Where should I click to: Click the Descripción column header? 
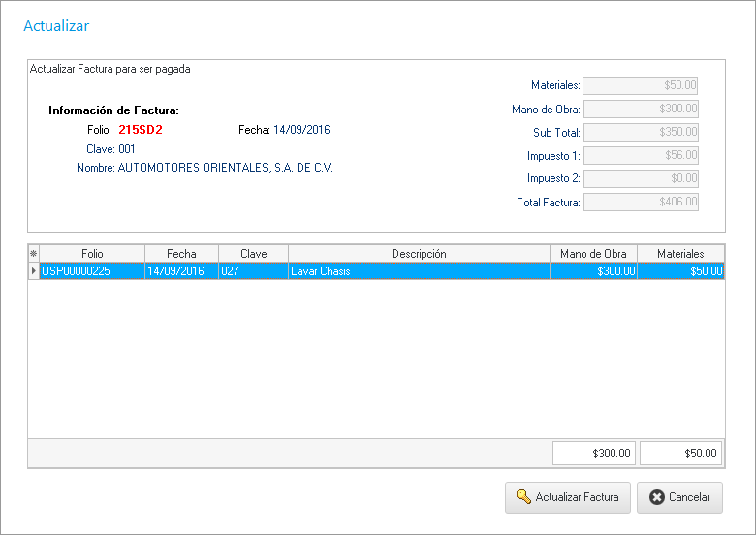click(419, 254)
